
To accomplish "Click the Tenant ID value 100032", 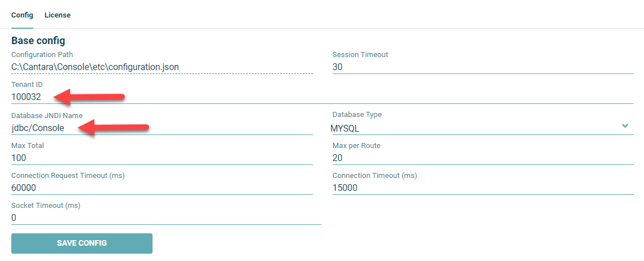I will 26,97.
